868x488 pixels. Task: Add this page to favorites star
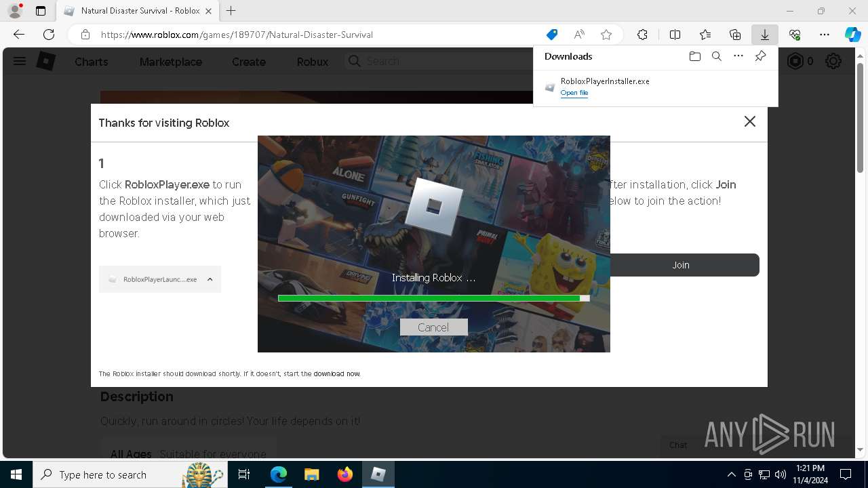[x=606, y=35]
